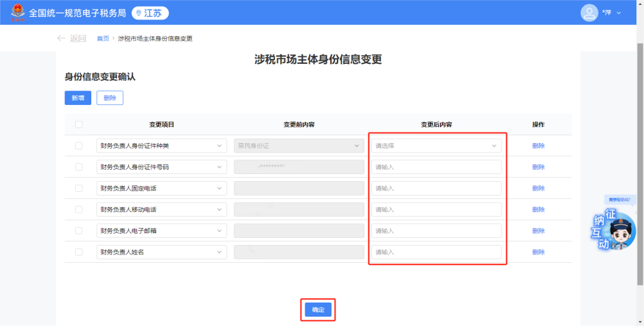Screen dimensions: 644x326
Task: Click the page vertical scrollbar
Action: coord(640,164)
